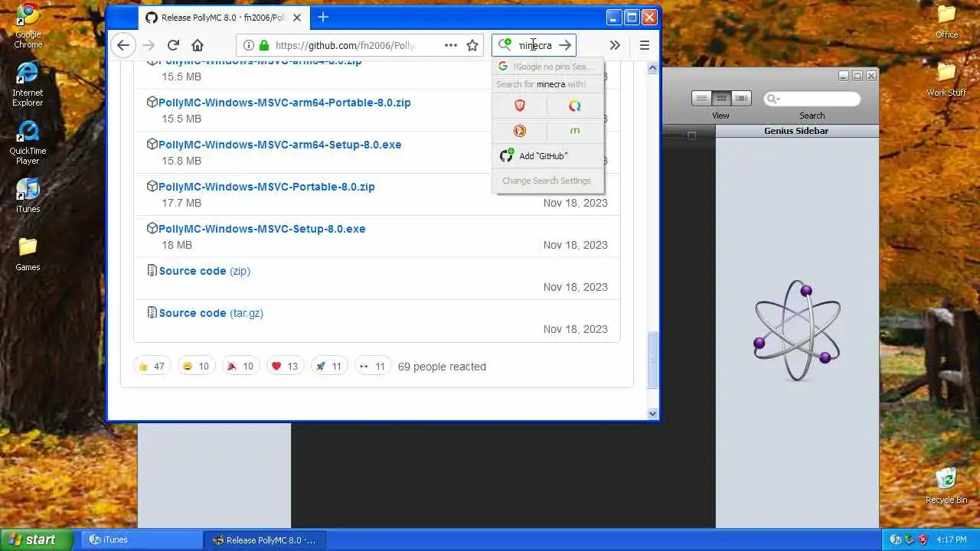Screen dimensions: 980x551
Task: Click the browser scrollbar down arrow
Action: pos(652,413)
